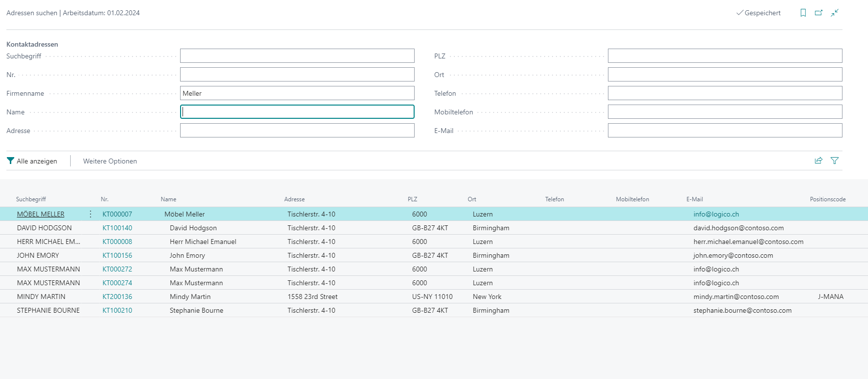The image size is (868, 379).
Task: Click Firmenname field containing Meller
Action: (x=297, y=93)
